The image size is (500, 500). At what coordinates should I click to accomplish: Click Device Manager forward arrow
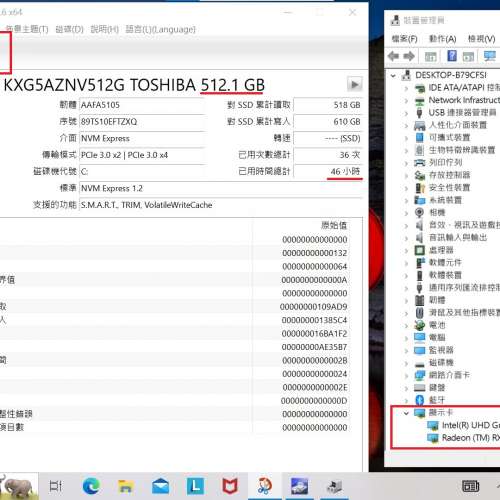(409, 56)
